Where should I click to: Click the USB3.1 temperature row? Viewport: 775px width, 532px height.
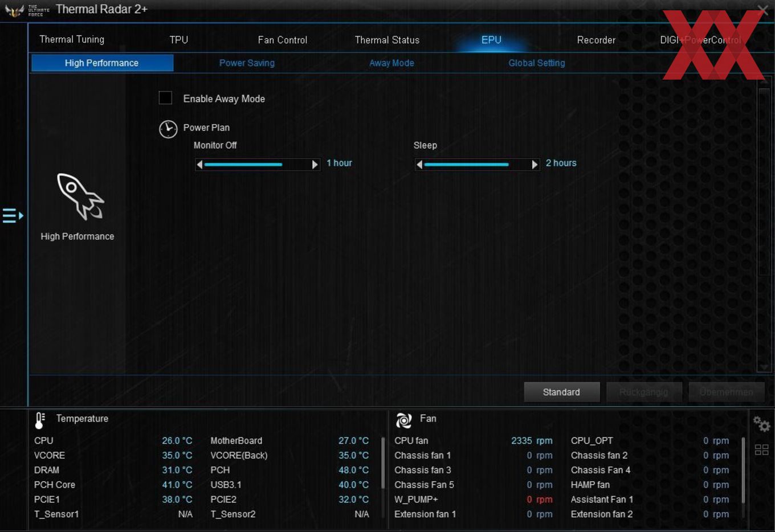point(289,485)
